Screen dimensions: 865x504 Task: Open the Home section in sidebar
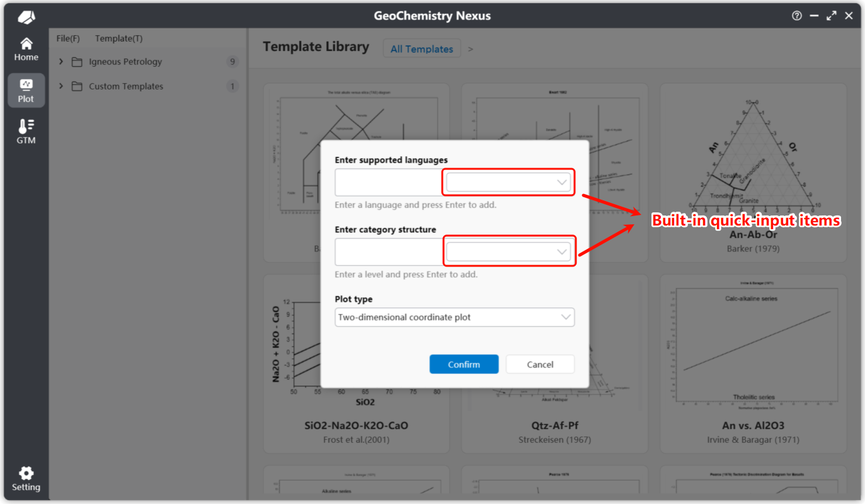point(26,49)
